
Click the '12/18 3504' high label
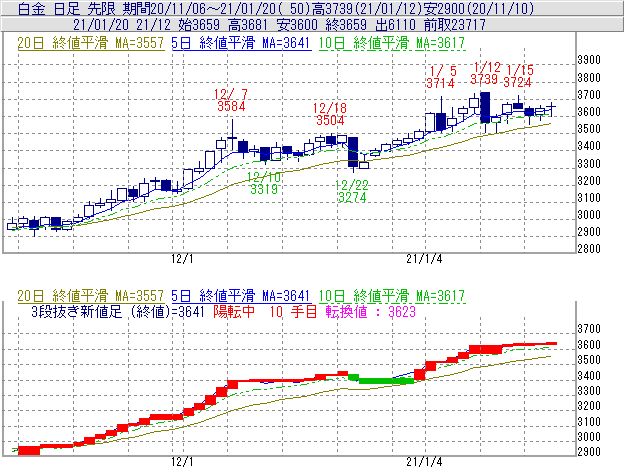(x=330, y=114)
